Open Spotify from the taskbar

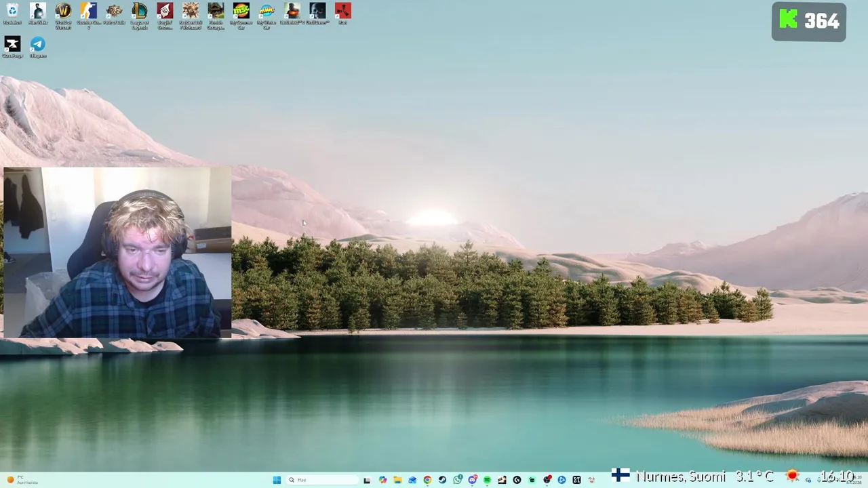point(487,480)
